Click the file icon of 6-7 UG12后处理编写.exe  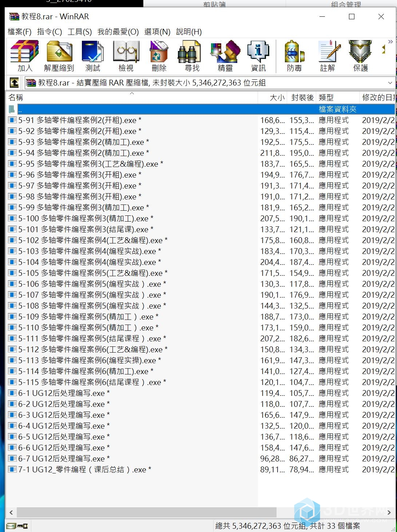coord(12,458)
